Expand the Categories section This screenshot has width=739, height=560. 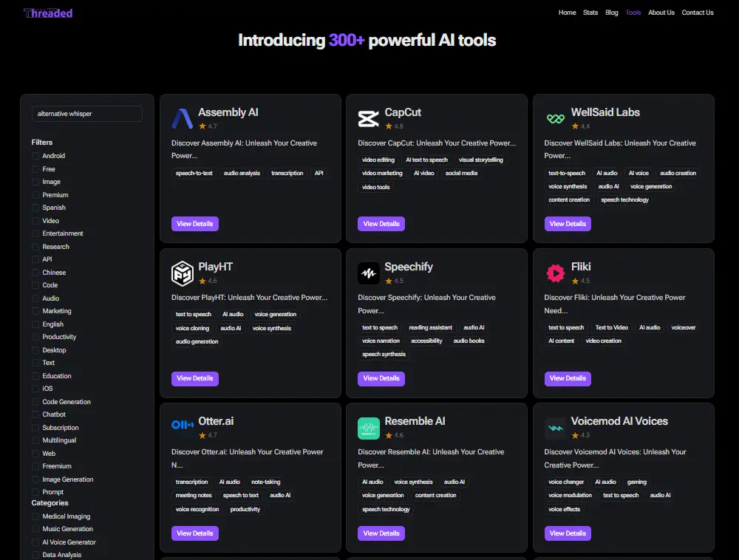pyautogui.click(x=49, y=502)
